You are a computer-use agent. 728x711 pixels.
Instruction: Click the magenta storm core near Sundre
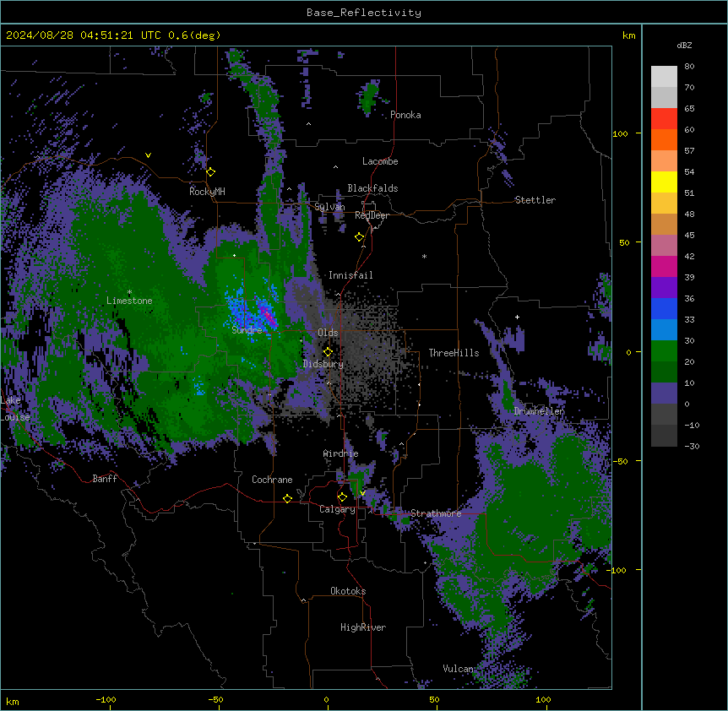(x=268, y=315)
